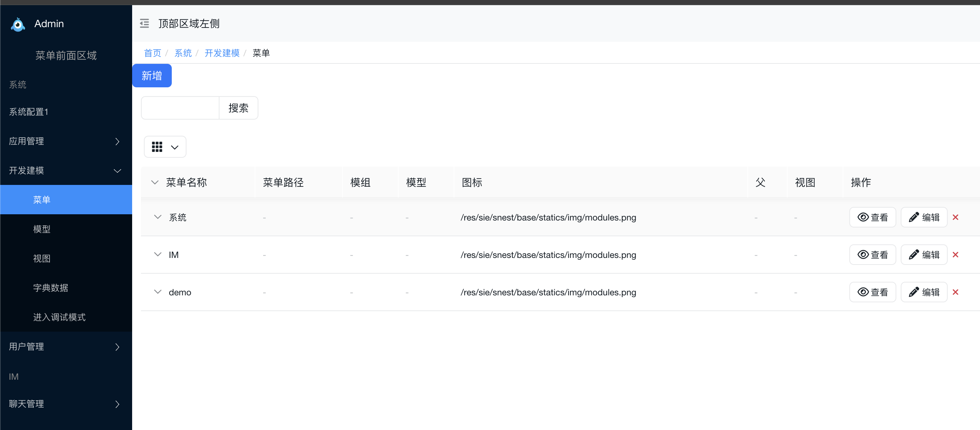The image size is (980, 430).
Task: Click the 菜单前面区域 sidebar text
Action: [x=66, y=55]
